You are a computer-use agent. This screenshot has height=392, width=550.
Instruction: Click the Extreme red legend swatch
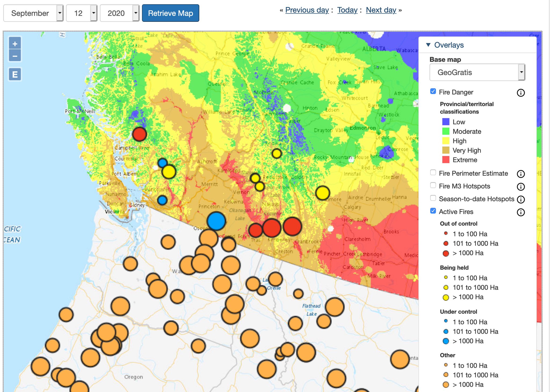(x=446, y=160)
